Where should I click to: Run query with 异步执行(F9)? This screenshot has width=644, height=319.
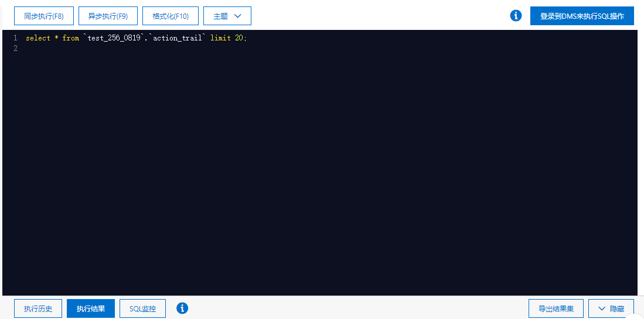point(108,16)
